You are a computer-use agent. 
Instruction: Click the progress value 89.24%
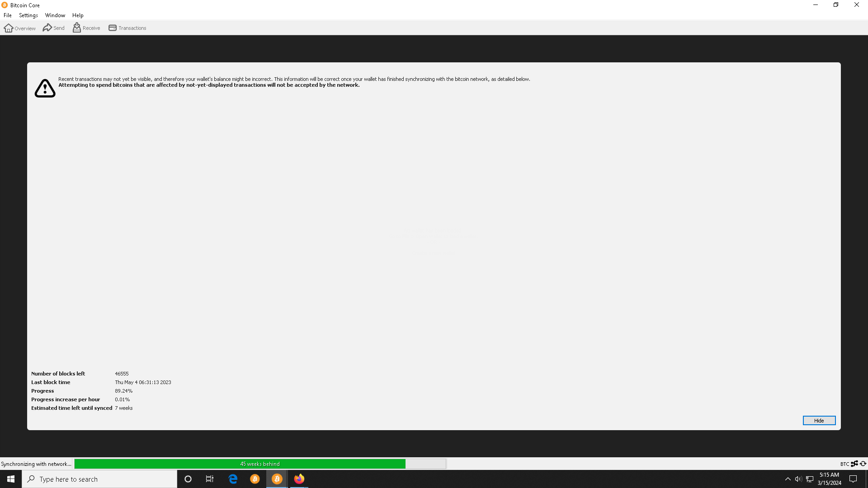(123, 391)
